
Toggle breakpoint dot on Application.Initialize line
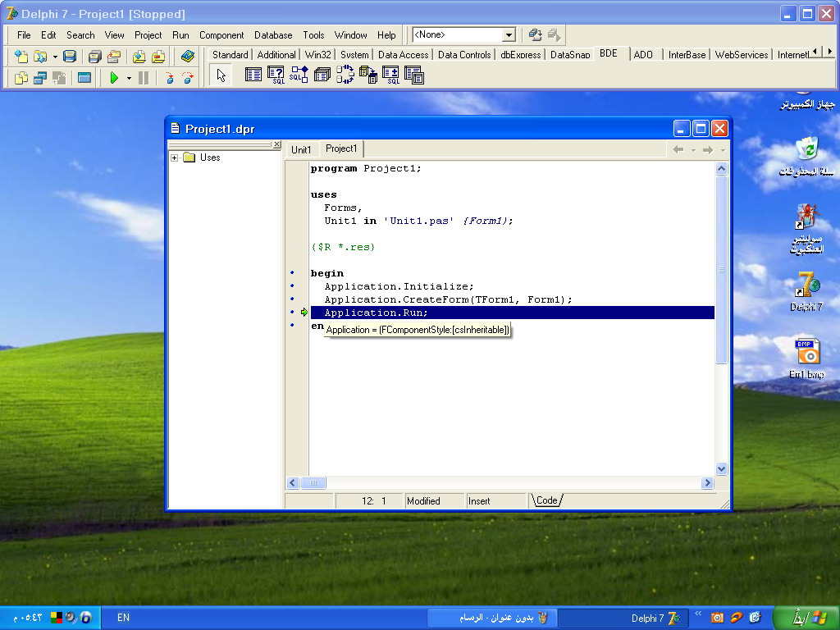coord(292,285)
